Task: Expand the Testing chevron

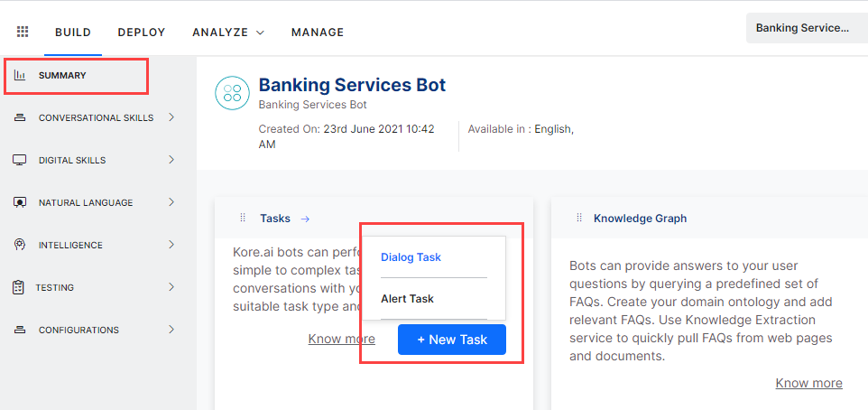Action: click(171, 286)
